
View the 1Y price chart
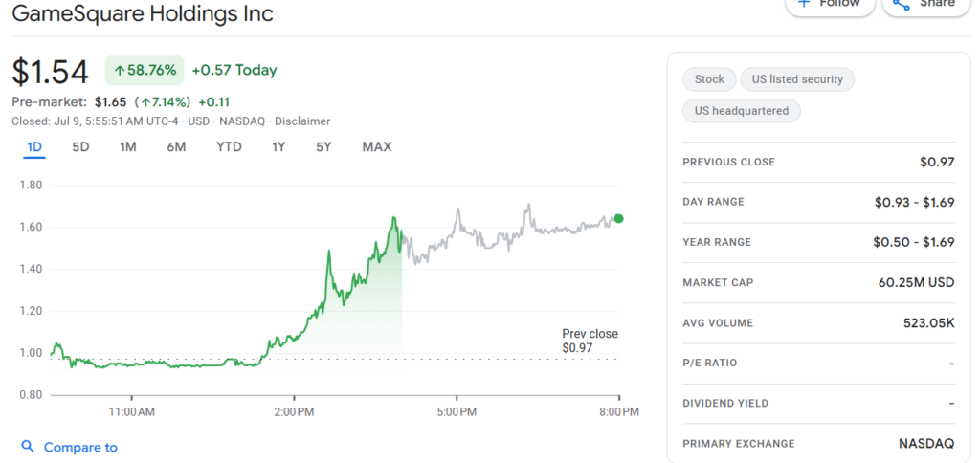[278, 147]
